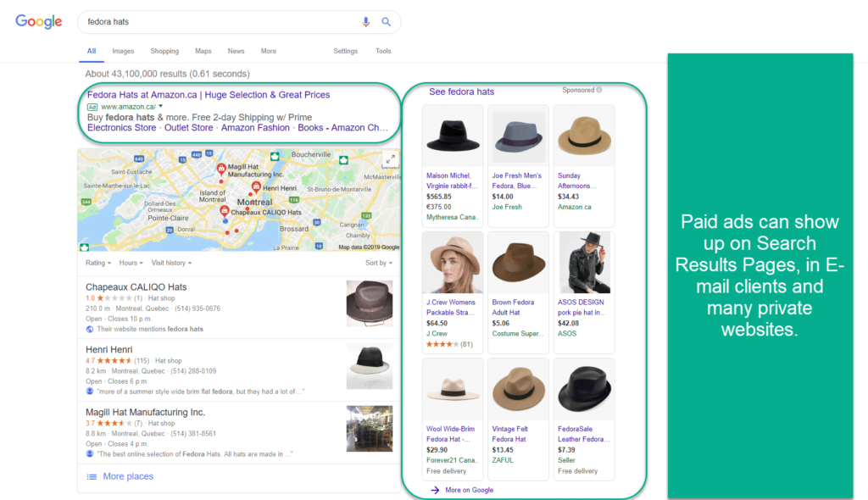Click the Google logo
Image resolution: width=868 pixels, height=500 pixels.
39,21
